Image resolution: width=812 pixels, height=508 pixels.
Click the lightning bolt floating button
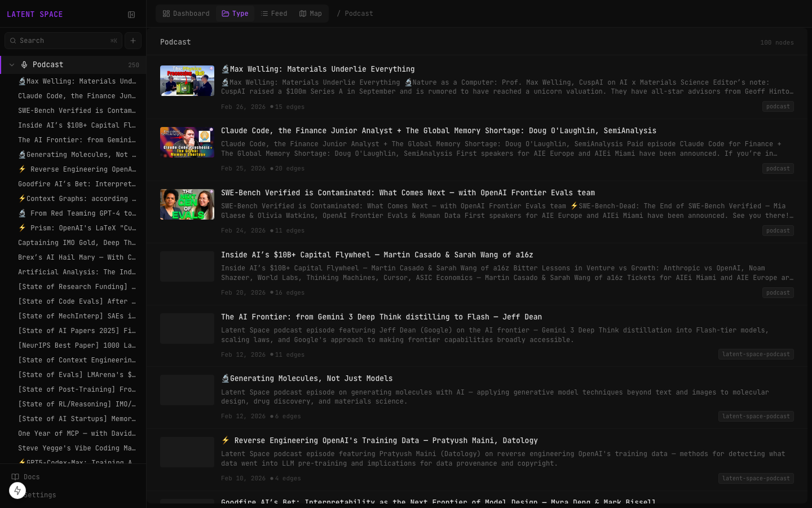(17, 491)
